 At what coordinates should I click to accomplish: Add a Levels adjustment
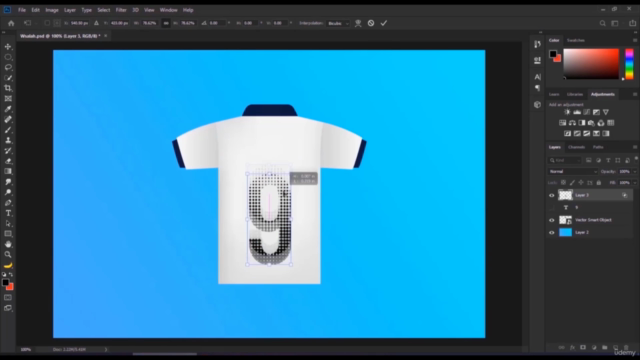click(x=577, y=112)
